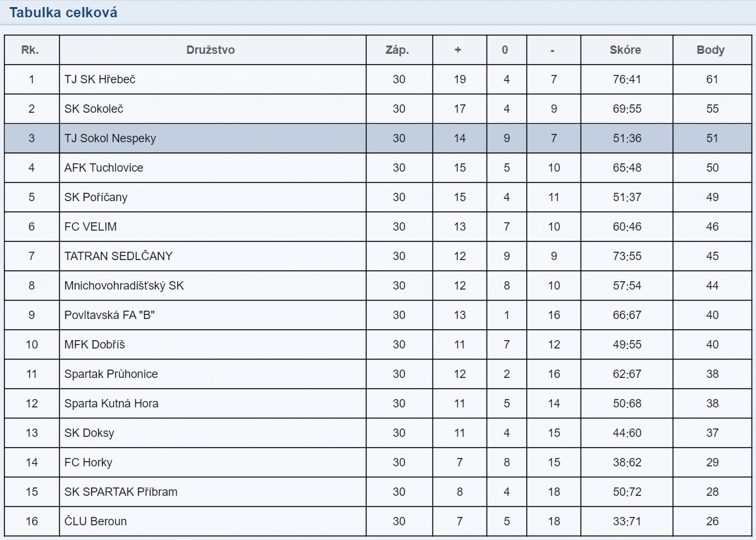The height and width of the screenshot is (540, 756).
Task: Click the Skóre column header
Action: tap(625, 50)
